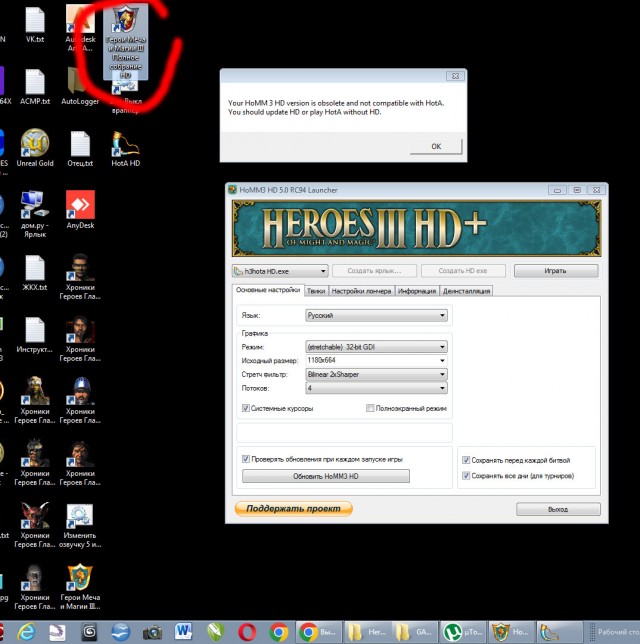Viewport: 640px width, 644px height.
Task: Select the ЖКХ.txt desktop file
Action: [x=35, y=273]
